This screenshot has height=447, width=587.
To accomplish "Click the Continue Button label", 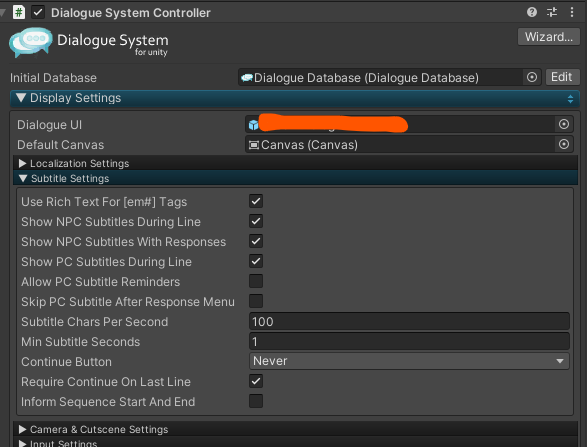I will [66, 362].
